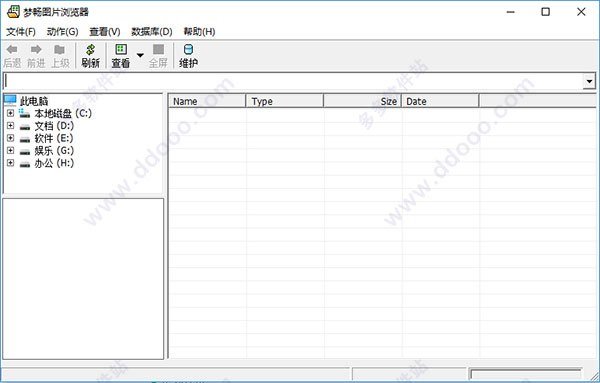
Task: Sort by the Date column header
Action: pyautogui.click(x=440, y=101)
